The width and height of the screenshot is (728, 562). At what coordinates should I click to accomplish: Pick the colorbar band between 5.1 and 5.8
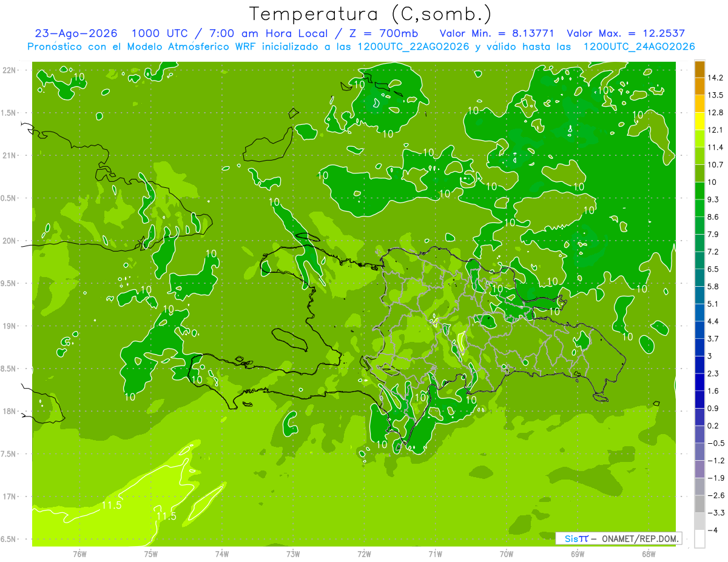tap(699, 295)
